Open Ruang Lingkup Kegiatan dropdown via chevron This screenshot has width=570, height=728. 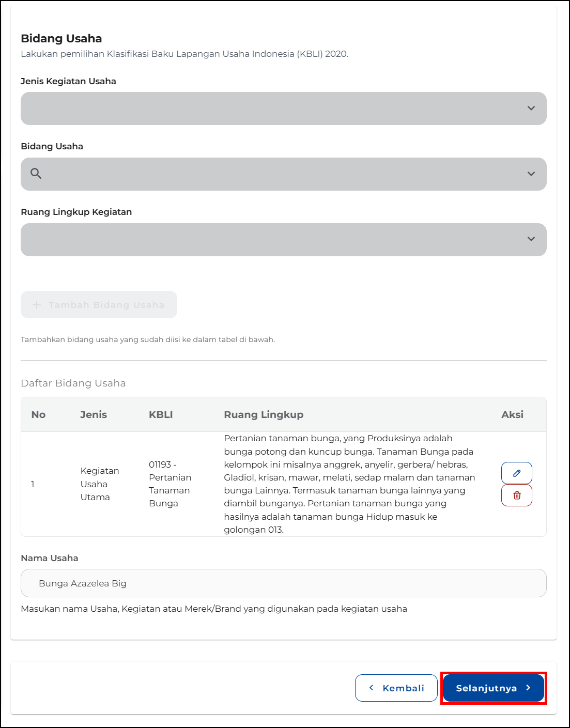pyautogui.click(x=531, y=239)
